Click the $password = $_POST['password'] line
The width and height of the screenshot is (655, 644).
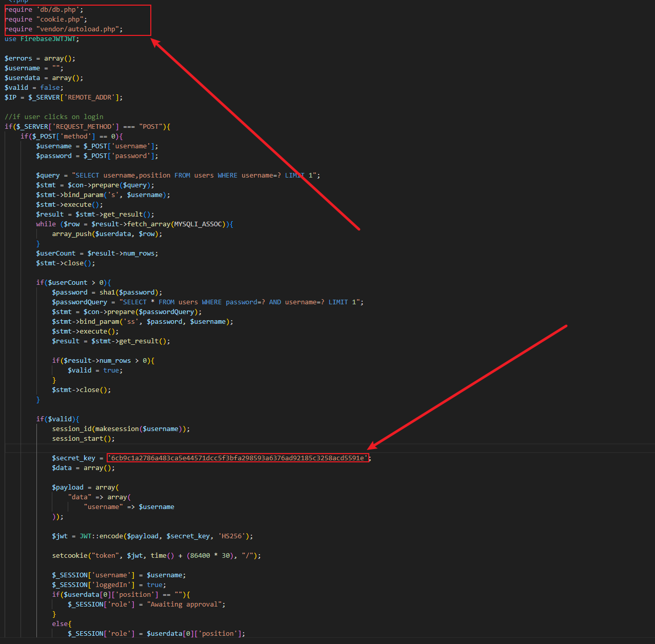click(97, 156)
